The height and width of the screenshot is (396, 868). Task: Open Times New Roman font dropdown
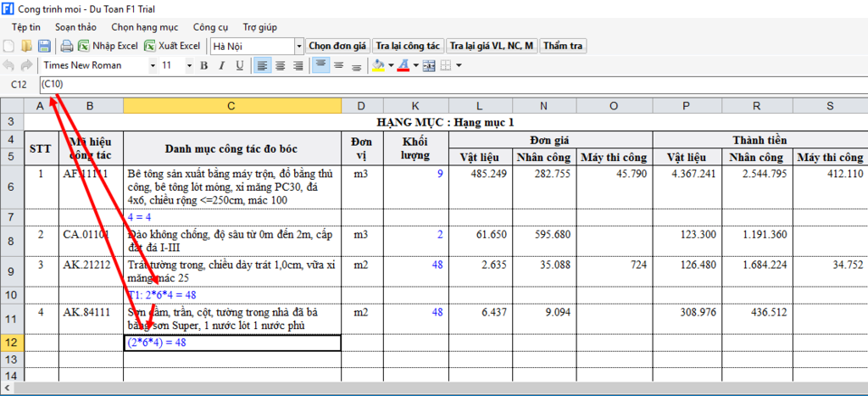(153, 66)
